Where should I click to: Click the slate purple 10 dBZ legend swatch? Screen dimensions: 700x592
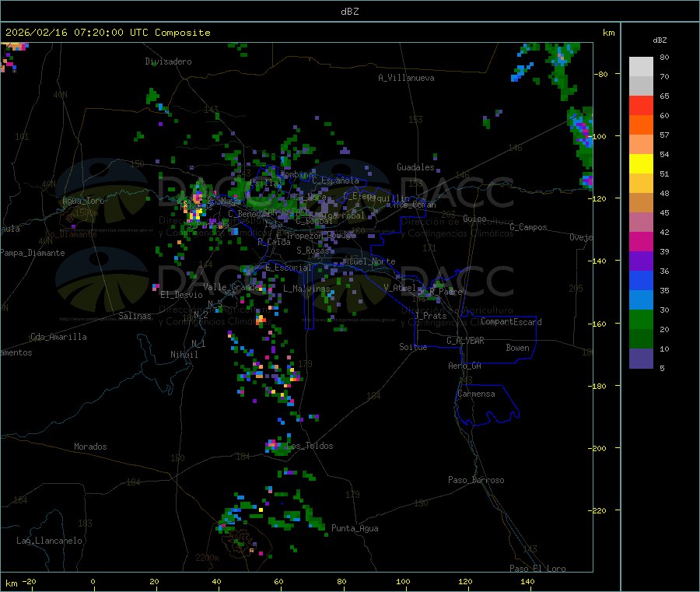pos(641,359)
